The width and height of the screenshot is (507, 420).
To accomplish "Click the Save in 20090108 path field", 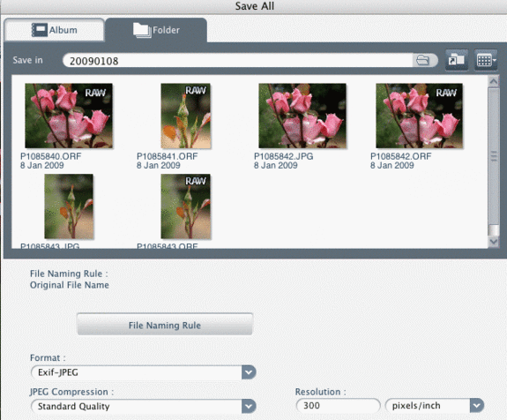I will [238, 61].
